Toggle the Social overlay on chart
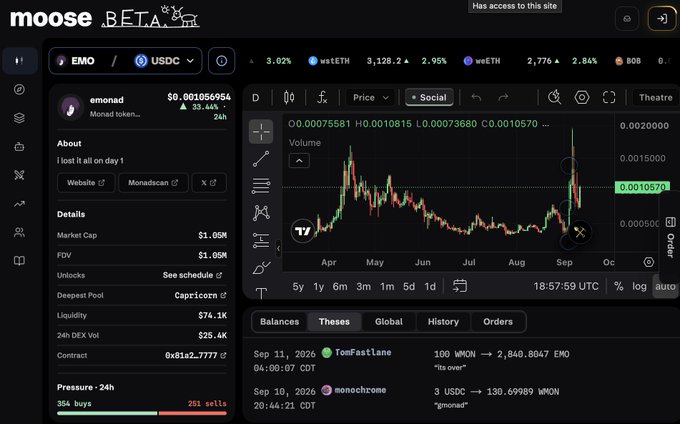This screenshot has height=424, width=680. click(x=429, y=98)
